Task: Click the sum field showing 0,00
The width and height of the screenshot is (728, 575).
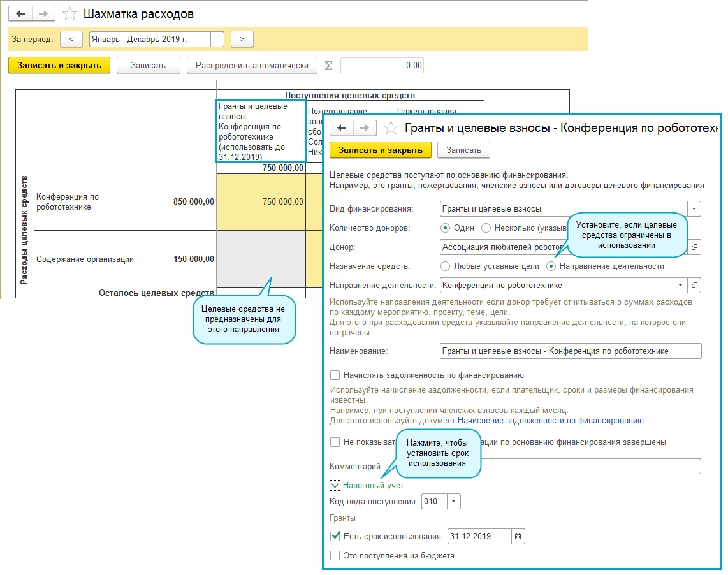Action: pyautogui.click(x=382, y=66)
